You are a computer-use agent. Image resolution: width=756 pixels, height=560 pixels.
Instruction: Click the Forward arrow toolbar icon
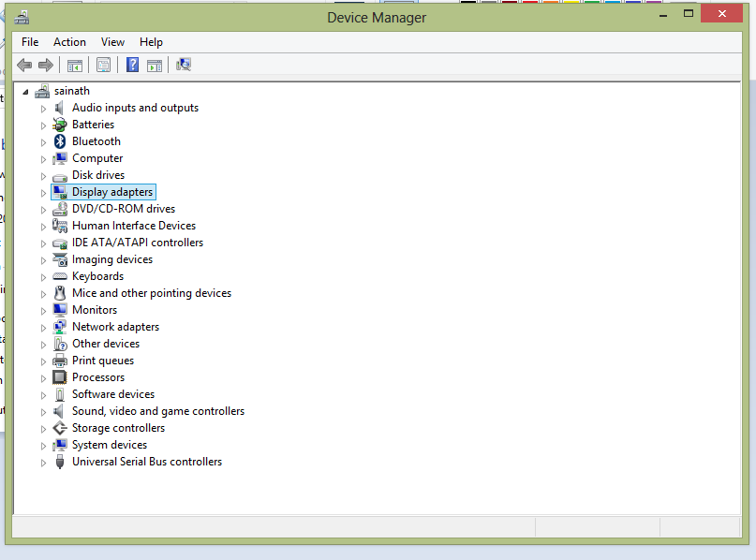[46, 65]
